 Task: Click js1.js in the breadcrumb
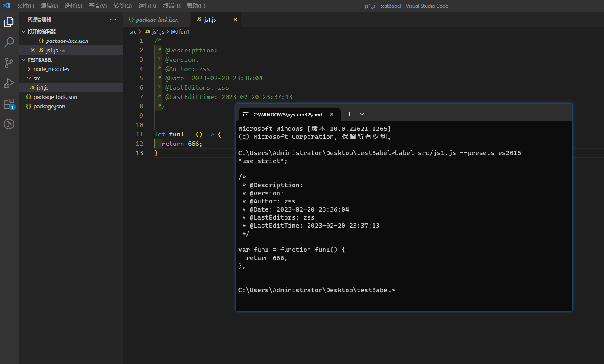pos(155,31)
